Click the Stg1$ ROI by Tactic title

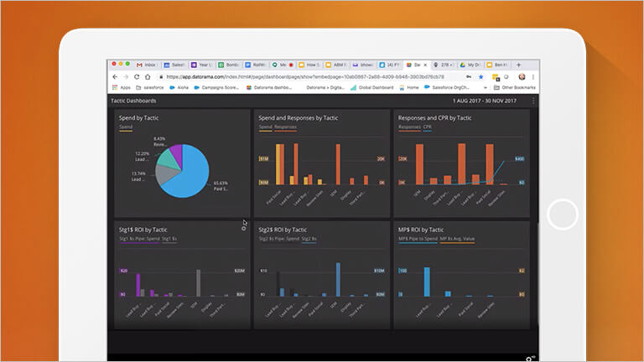pos(143,230)
